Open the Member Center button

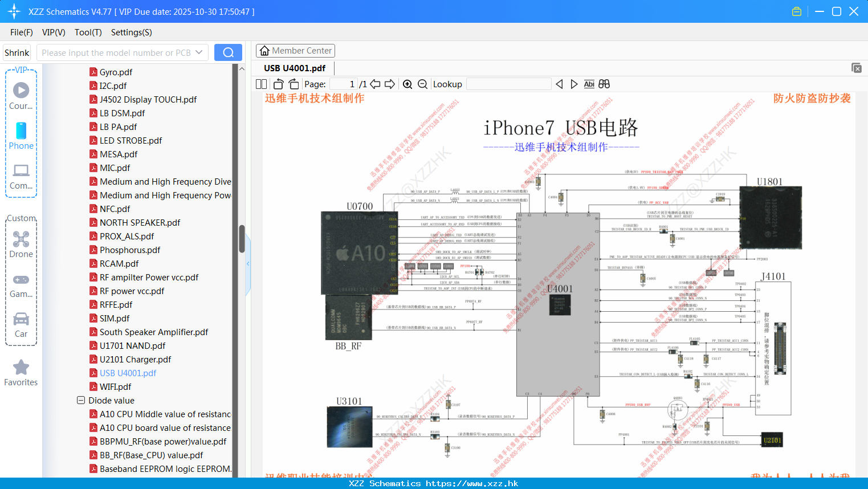click(x=295, y=51)
